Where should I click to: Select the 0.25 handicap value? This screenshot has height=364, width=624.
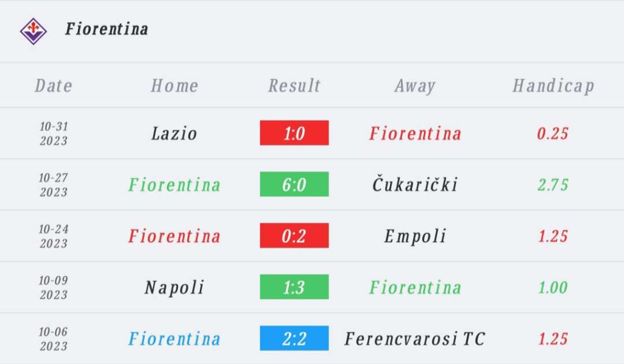click(553, 133)
